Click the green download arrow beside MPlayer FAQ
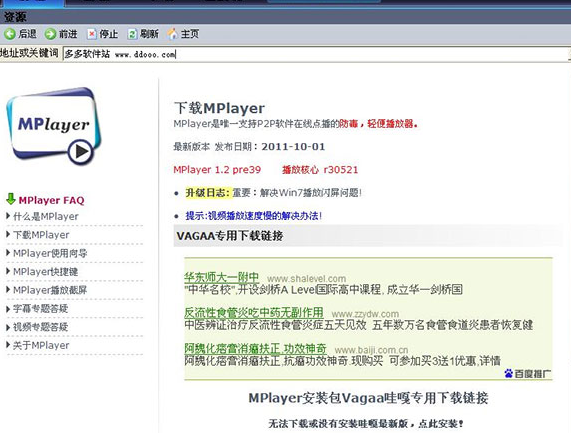The image size is (571, 433). coord(11,199)
